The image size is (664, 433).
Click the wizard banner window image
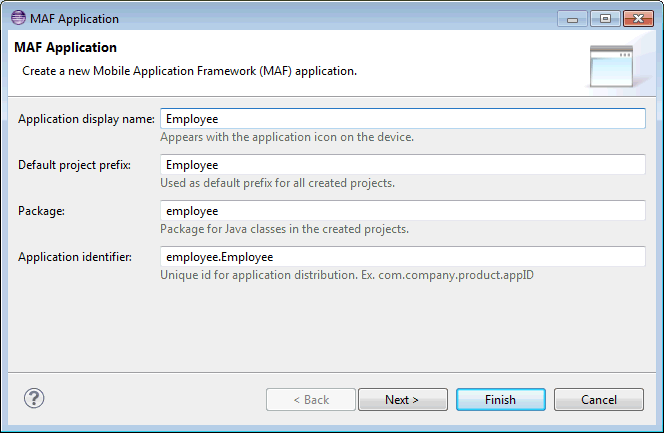pyautogui.click(x=611, y=66)
